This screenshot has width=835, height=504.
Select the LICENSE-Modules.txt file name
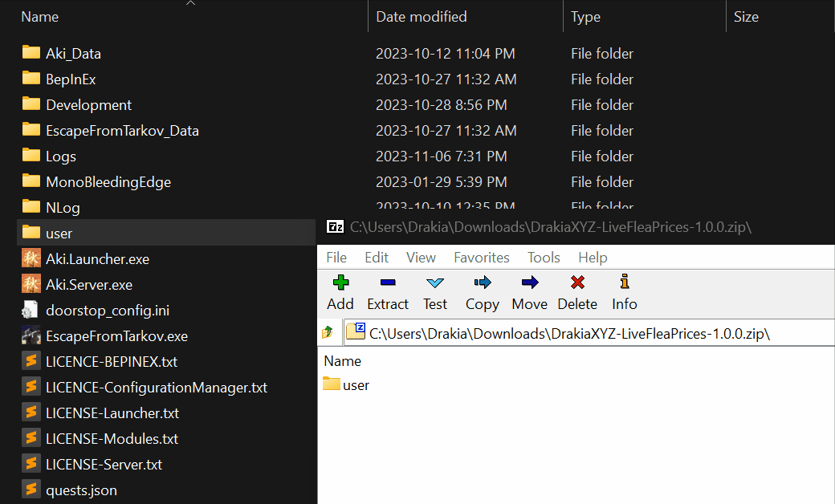(x=112, y=438)
